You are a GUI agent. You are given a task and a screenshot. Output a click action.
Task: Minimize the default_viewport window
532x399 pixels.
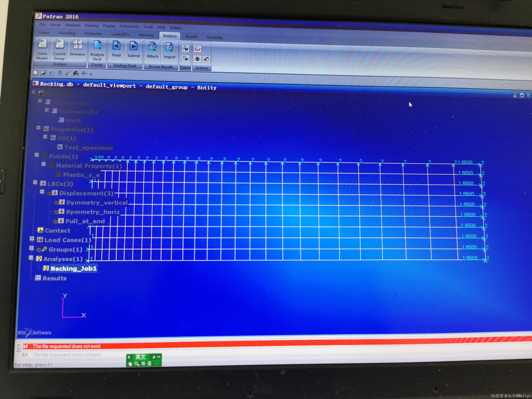tap(515, 95)
